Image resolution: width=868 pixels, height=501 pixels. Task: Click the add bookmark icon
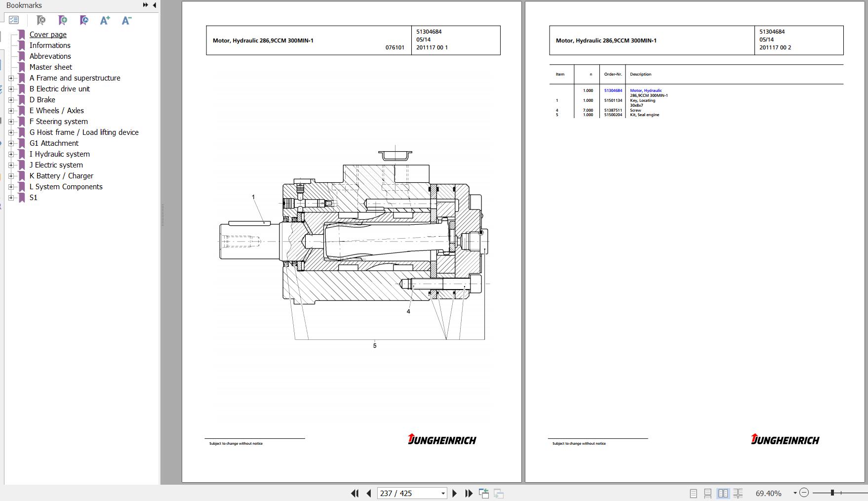62,20
